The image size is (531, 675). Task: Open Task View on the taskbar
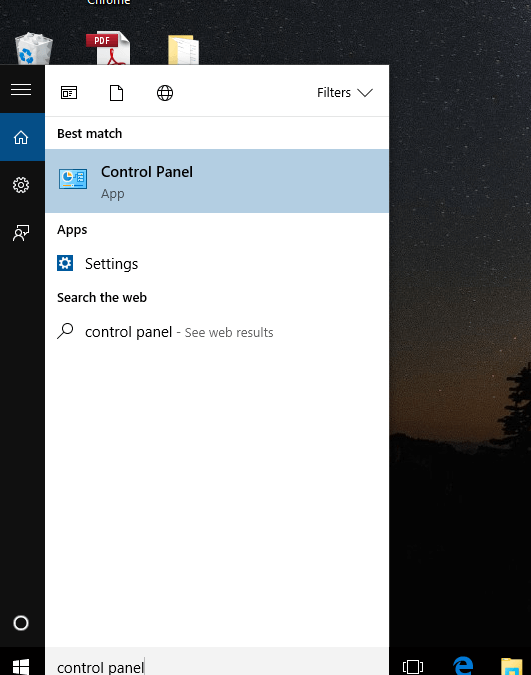[x=413, y=666]
